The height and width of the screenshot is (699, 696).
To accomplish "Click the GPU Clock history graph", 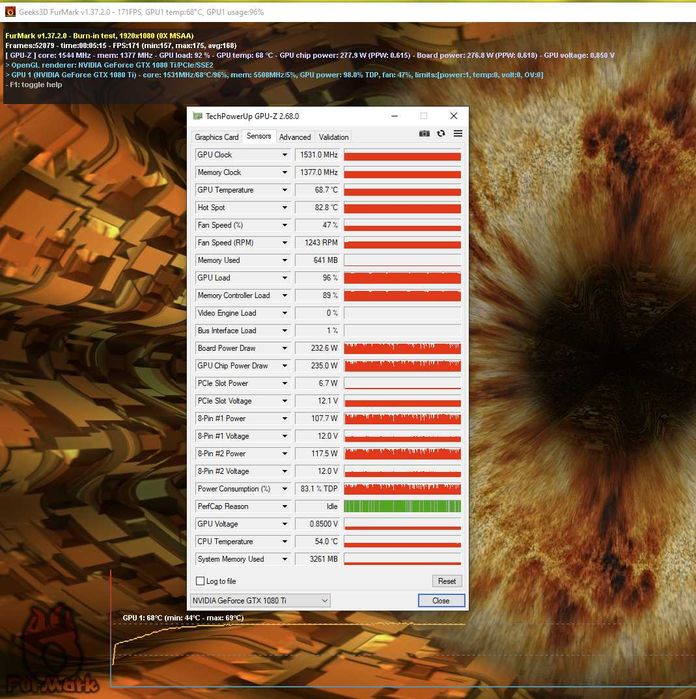I will (x=402, y=155).
